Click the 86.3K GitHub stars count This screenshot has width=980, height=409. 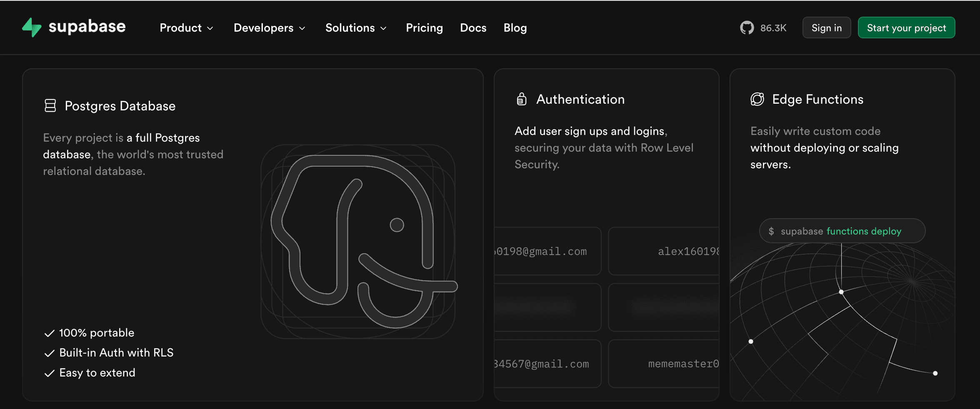click(773, 28)
